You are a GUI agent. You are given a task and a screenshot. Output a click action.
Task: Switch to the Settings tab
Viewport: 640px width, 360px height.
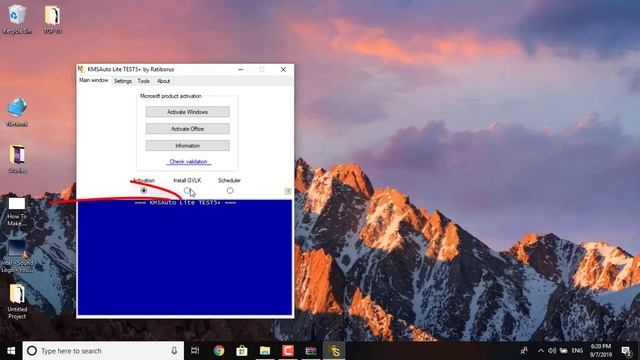pos(123,81)
